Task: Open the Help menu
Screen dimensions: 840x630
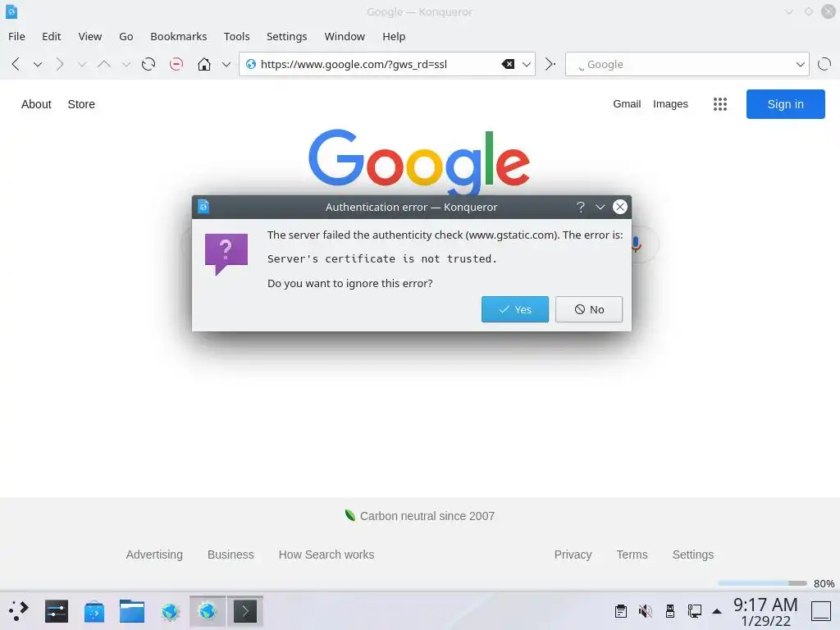Action: pos(394,36)
